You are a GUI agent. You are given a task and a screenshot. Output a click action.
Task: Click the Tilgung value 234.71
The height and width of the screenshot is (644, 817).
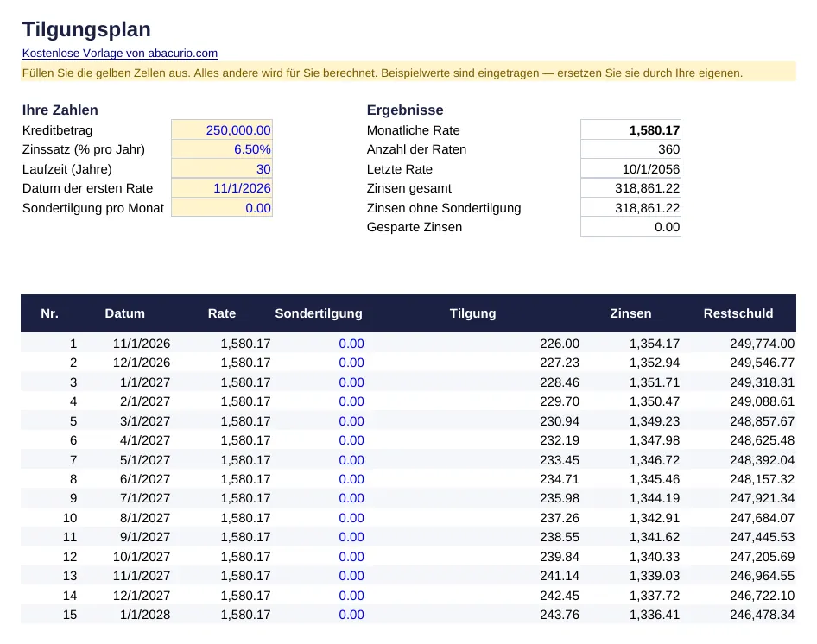click(560, 479)
